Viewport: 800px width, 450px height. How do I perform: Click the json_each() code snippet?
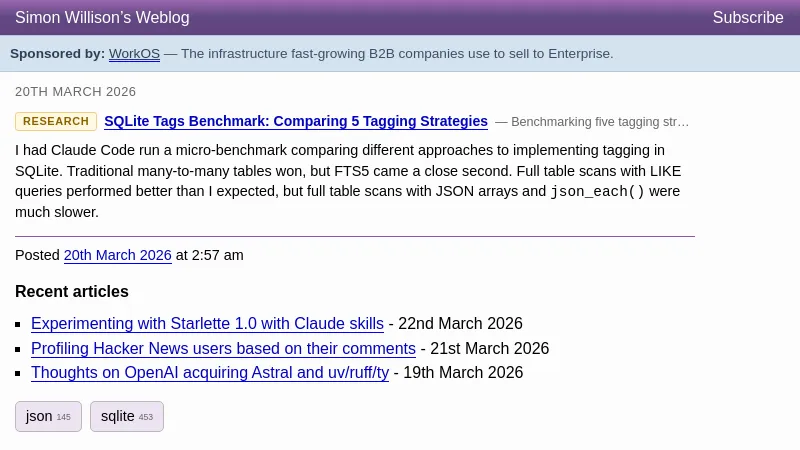click(597, 192)
